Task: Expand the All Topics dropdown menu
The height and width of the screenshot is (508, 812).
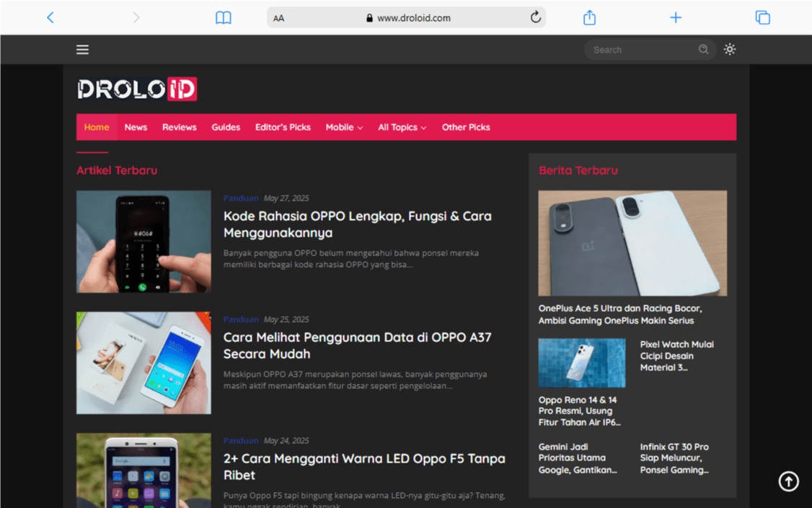Action: (x=402, y=127)
